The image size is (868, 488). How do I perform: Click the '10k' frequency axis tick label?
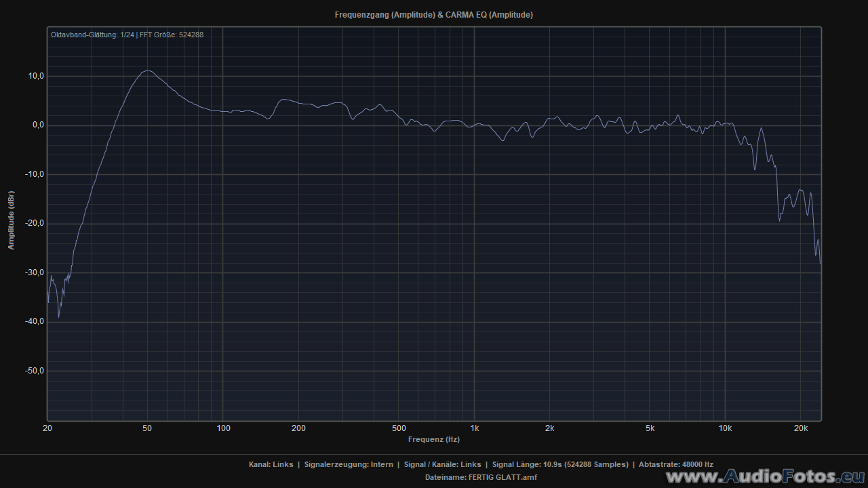click(x=726, y=428)
